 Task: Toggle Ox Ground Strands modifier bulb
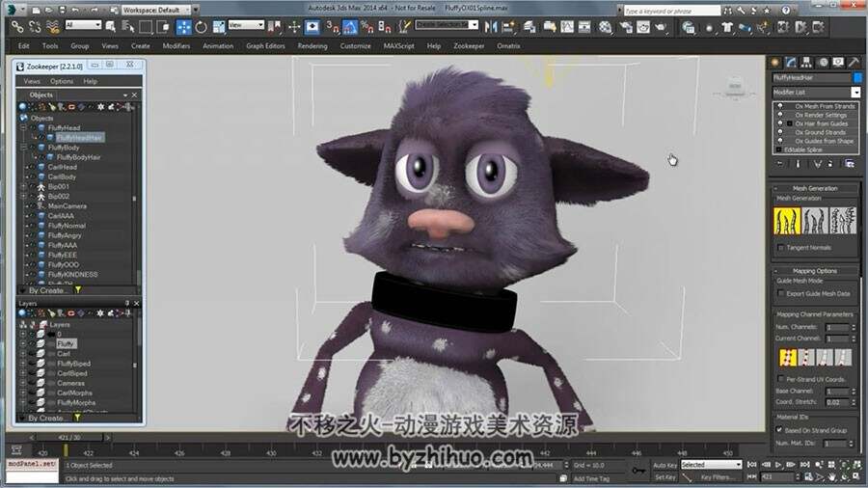(780, 132)
